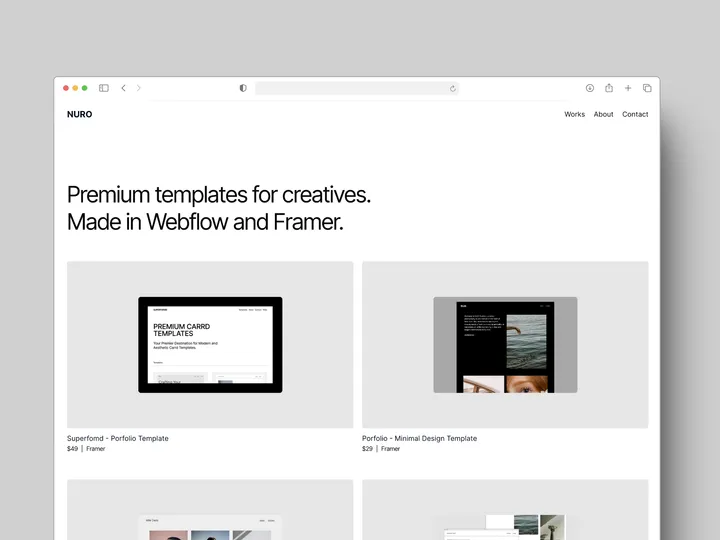Screen dimensions: 720x540
Task: Toggle the Safari sidebar icon
Action: pos(104,88)
